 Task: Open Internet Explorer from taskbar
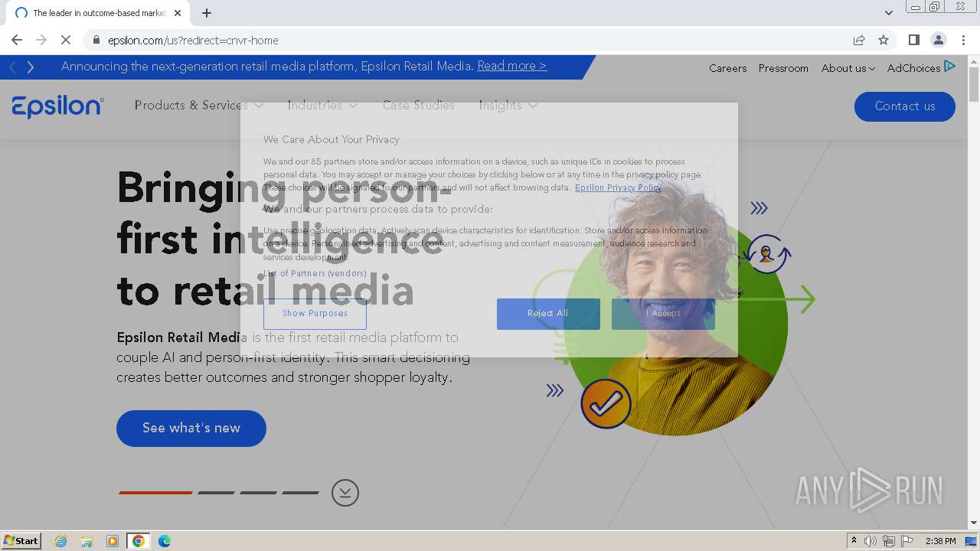61,541
